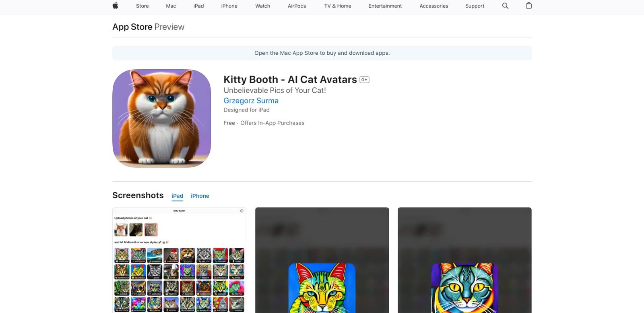This screenshot has width=644, height=313.
Task: Switch to the iPhone screenshots tab
Action: pos(200,196)
